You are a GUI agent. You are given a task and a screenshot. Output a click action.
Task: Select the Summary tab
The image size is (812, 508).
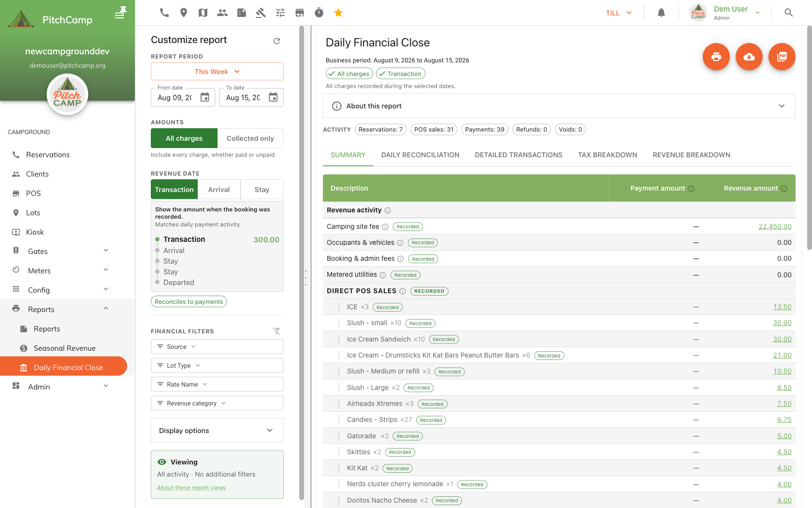pyautogui.click(x=348, y=155)
